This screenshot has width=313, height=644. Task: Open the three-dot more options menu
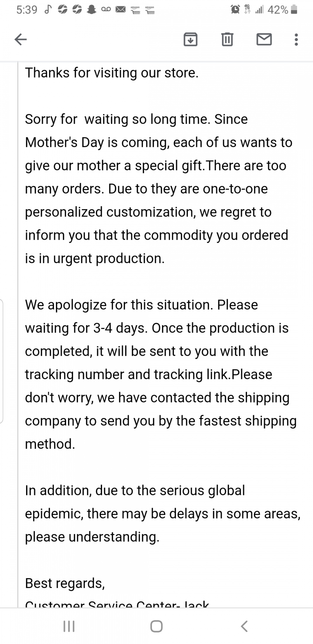tap(296, 39)
